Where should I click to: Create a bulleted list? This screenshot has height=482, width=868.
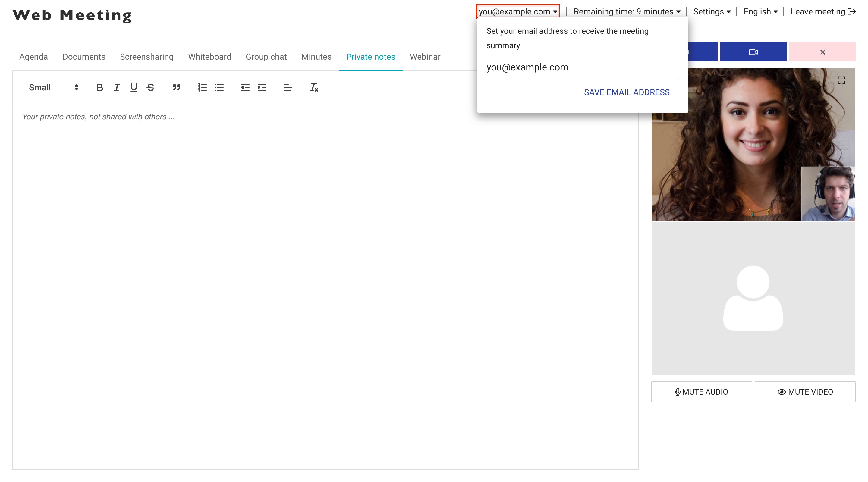(x=219, y=88)
